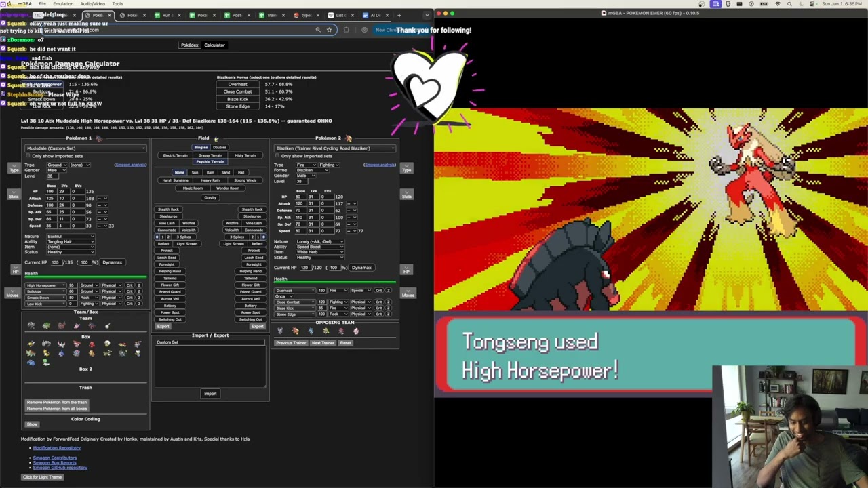The image size is (868, 488).
Task: Open the left-side Moves jump tab
Action: tap(12, 294)
